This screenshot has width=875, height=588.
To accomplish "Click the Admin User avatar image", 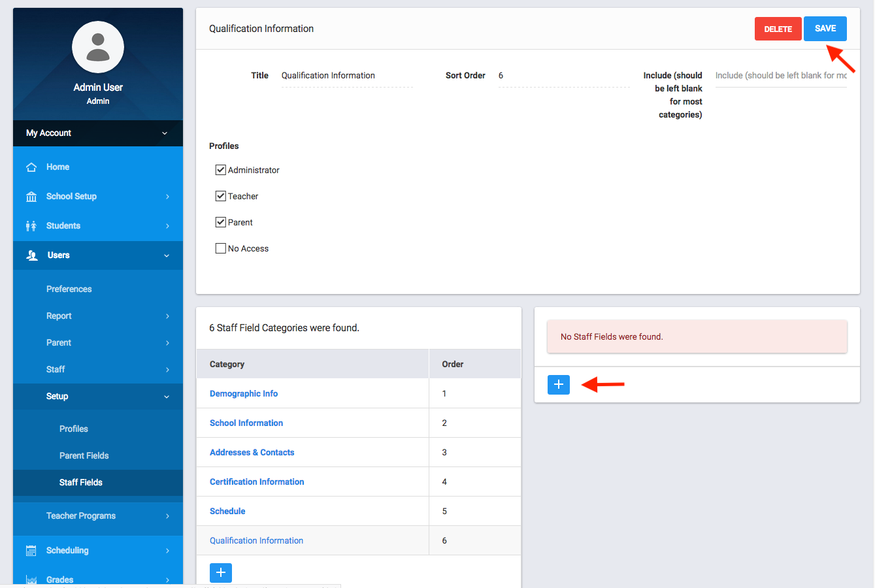I will click(x=98, y=47).
